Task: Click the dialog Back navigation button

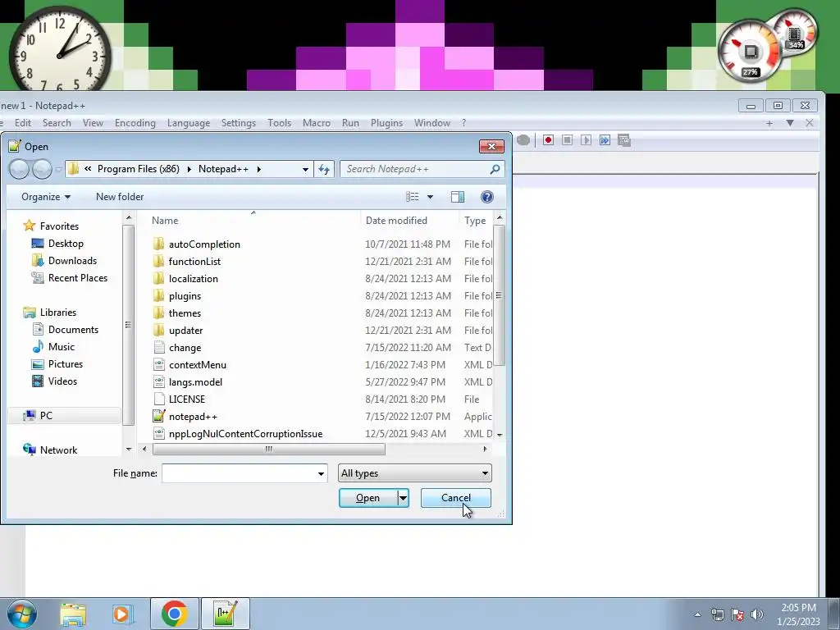Action: [x=20, y=169]
